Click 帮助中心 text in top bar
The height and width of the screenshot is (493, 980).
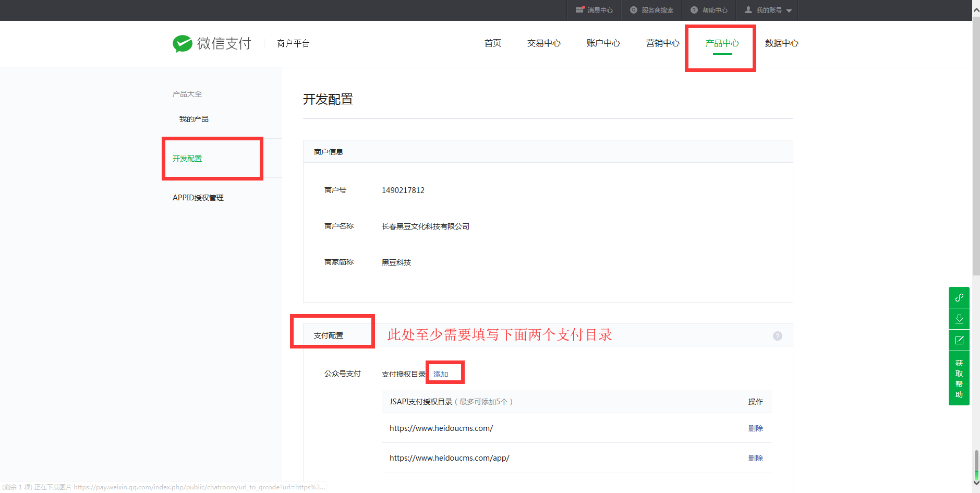pos(715,10)
